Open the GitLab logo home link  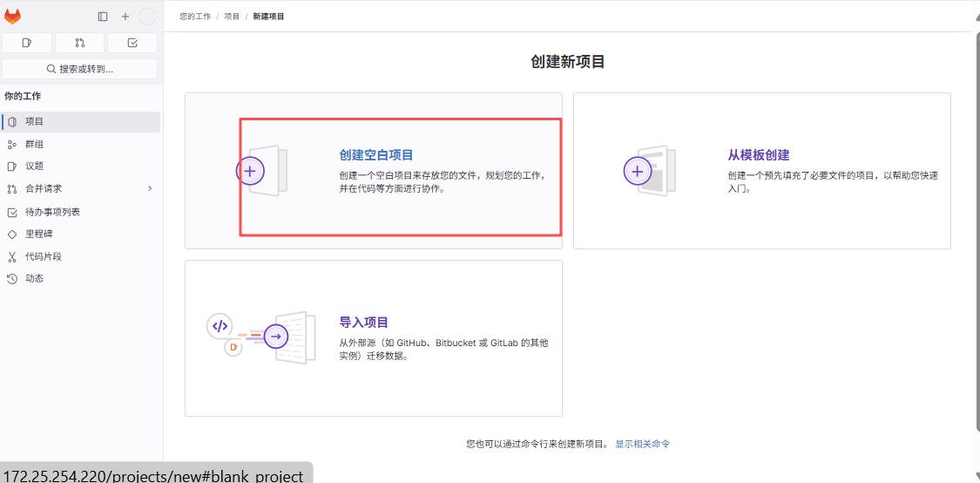pyautogui.click(x=12, y=17)
